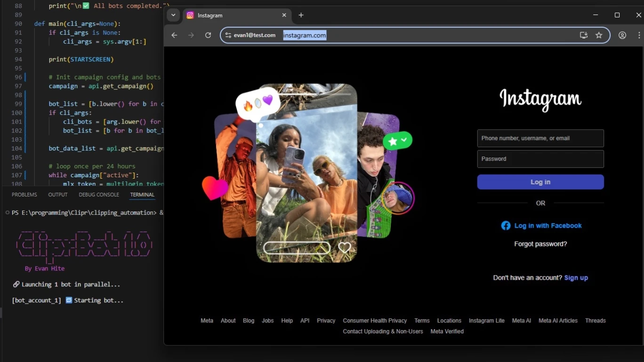The image size is (644, 362).
Task: Click '[bot_account_1] Starting bot...' terminal line
Action: point(68,300)
